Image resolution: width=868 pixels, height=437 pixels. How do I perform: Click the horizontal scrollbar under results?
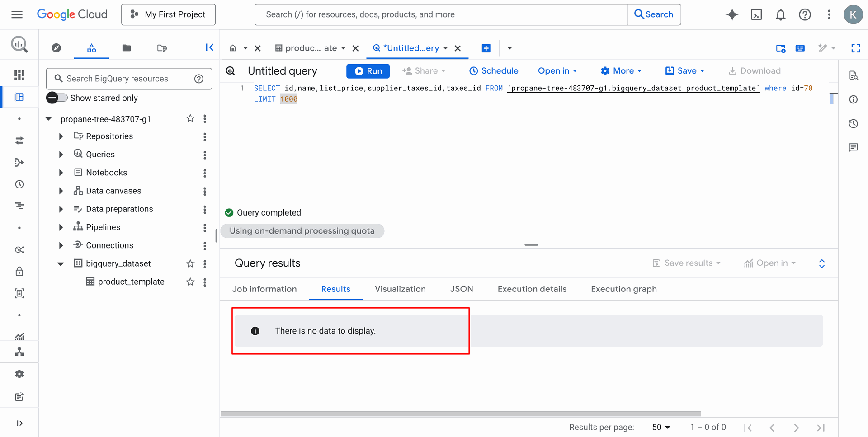tap(460, 414)
